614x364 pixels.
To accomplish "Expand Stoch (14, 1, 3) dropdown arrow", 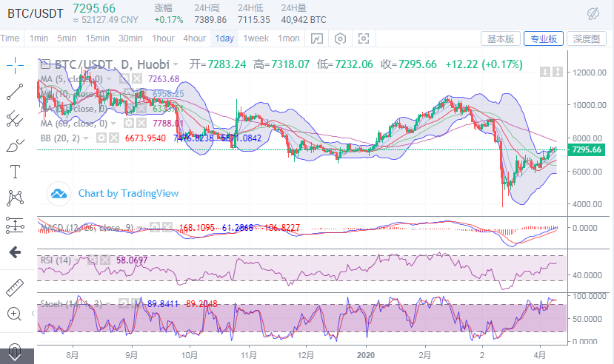I will click(x=108, y=304).
